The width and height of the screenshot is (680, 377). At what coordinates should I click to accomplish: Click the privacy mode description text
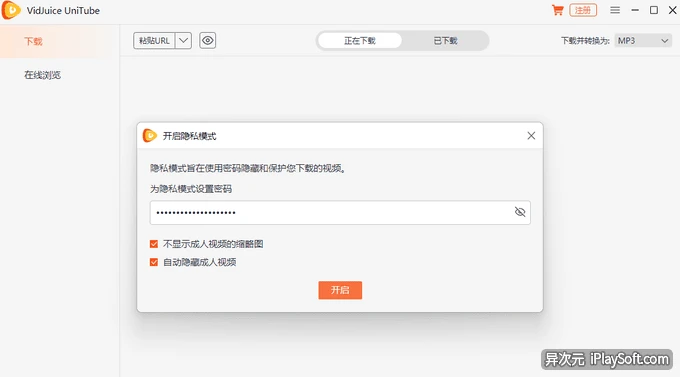[248, 168]
